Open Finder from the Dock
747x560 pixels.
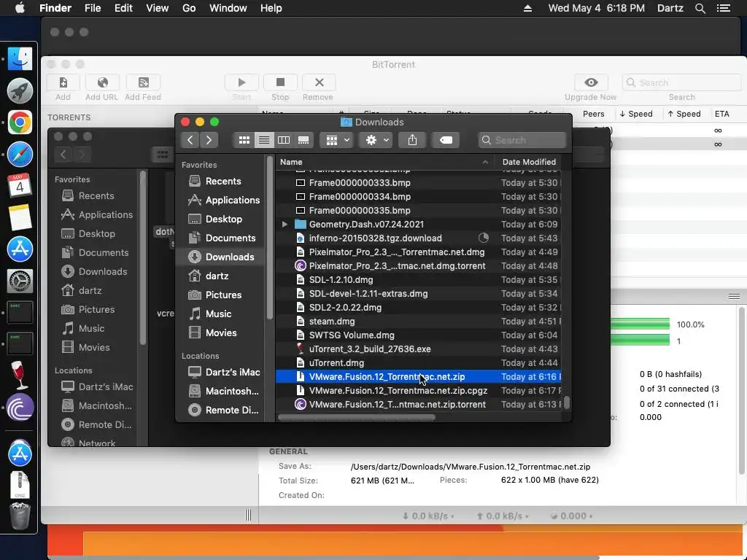(20, 59)
